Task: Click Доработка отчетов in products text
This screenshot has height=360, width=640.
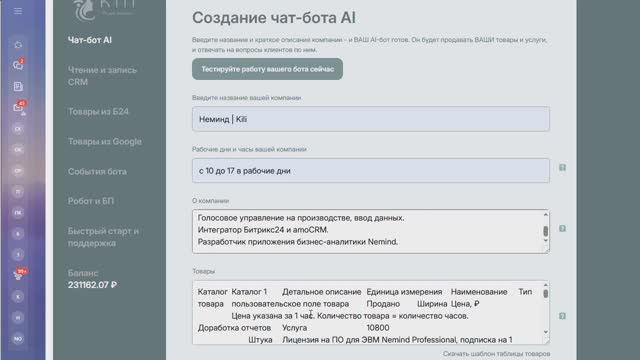Action: click(x=234, y=328)
